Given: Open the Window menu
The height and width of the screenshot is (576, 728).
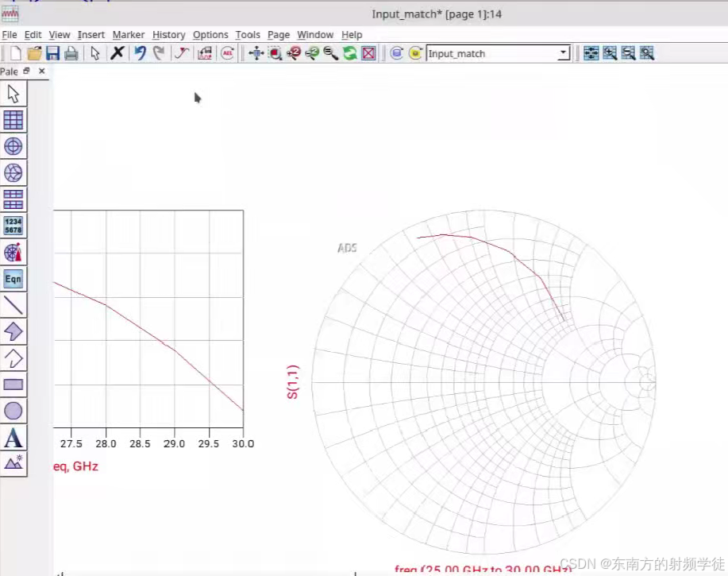Looking at the screenshot, I should click(x=315, y=35).
